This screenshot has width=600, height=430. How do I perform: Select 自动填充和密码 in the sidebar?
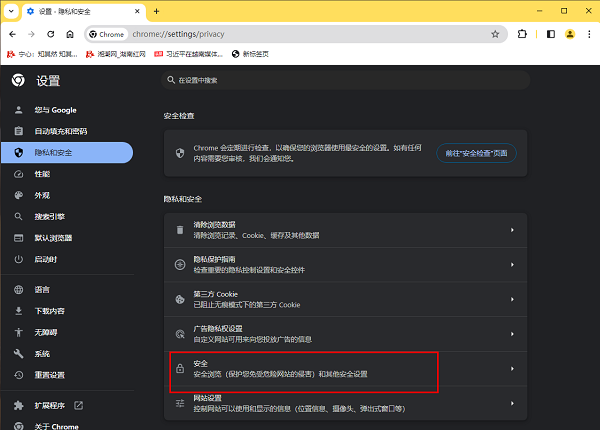click(61, 131)
